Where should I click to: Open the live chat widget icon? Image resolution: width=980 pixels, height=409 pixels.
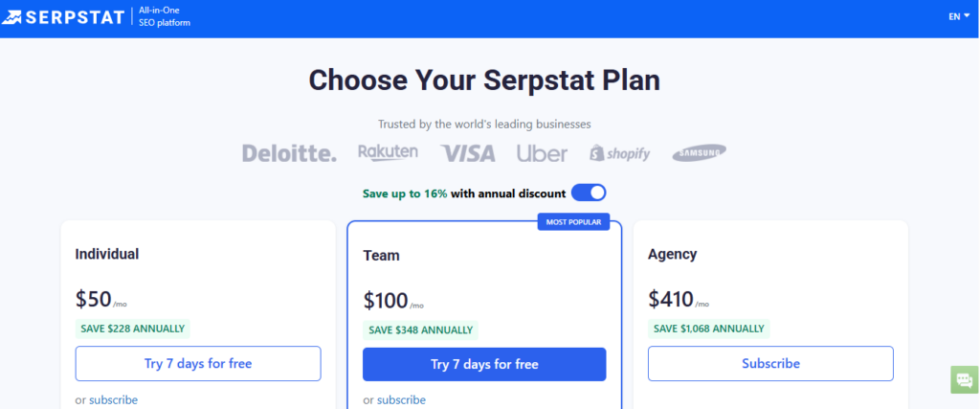[x=963, y=379]
